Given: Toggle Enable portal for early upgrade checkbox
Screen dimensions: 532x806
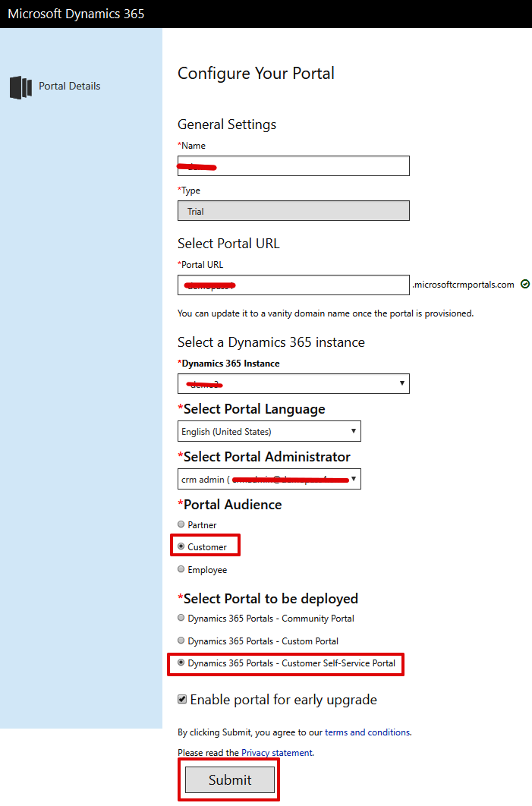Looking at the screenshot, I should (x=182, y=699).
